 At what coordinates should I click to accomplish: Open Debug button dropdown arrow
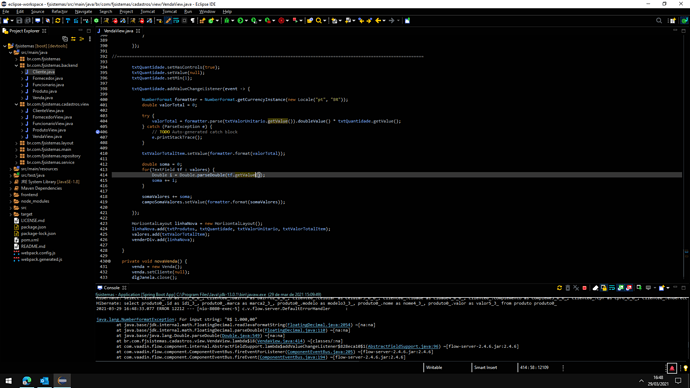(x=232, y=20)
